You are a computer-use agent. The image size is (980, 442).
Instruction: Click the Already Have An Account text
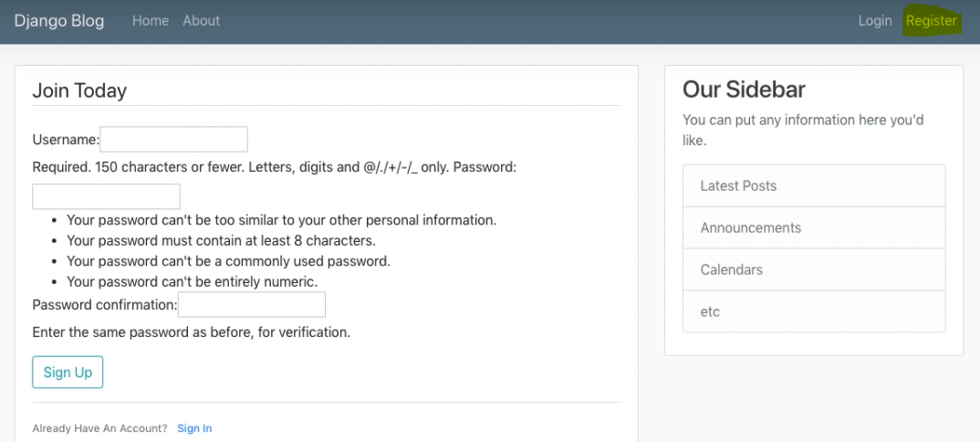[99, 428]
